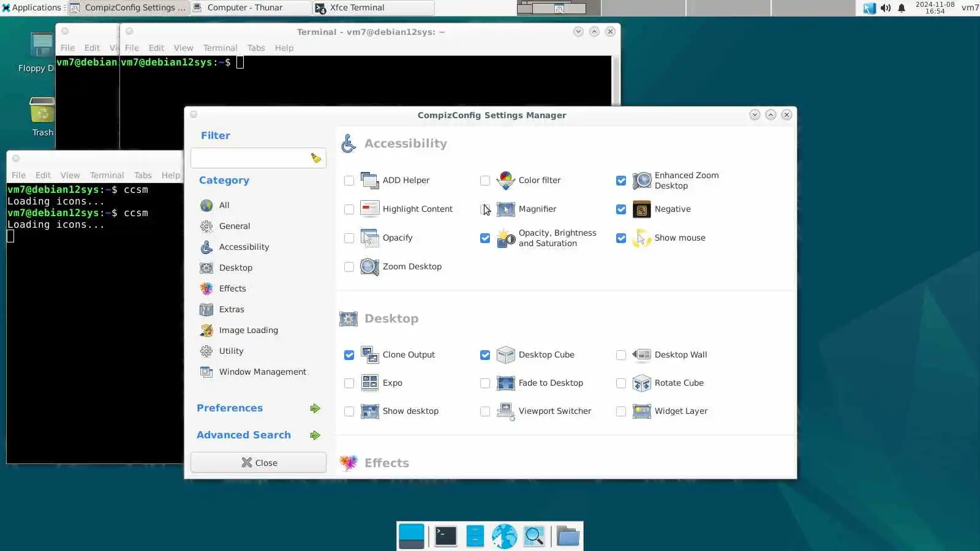Open the notification bell in the panel
Screen dimensions: 980x551
(902, 8)
